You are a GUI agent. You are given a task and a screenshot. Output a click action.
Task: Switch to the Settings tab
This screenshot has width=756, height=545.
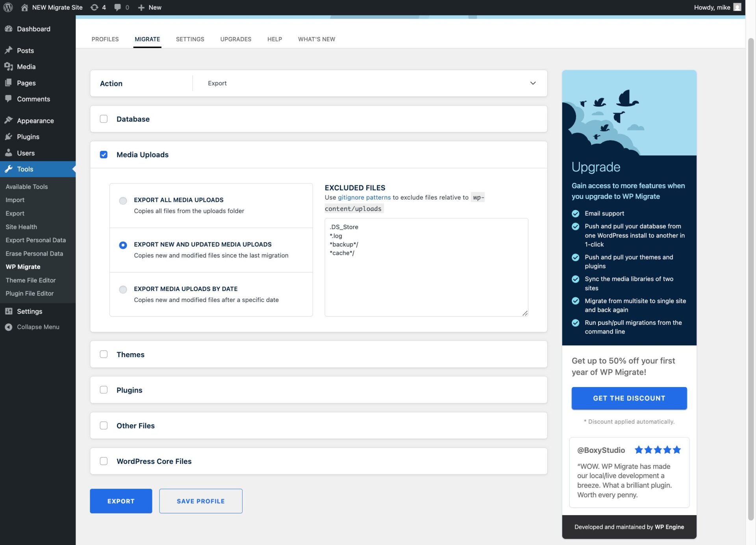pos(190,39)
